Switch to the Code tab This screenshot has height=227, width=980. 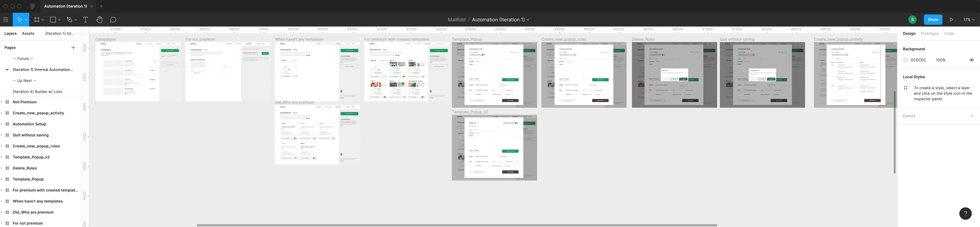949,34
